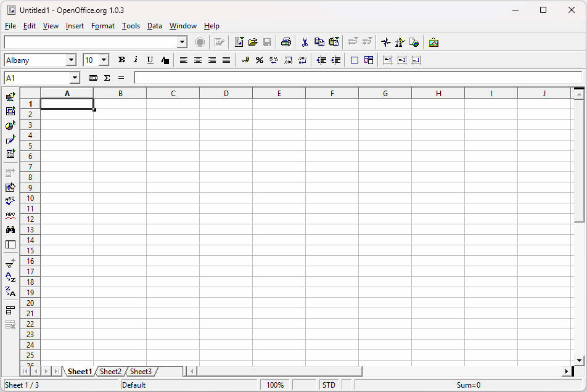587x392 pixels.
Task: Toggle Italic formatting
Action: pyautogui.click(x=136, y=60)
